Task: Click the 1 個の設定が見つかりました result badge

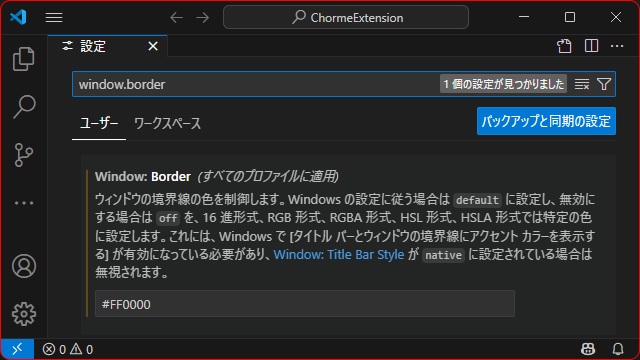Action: click(503, 84)
